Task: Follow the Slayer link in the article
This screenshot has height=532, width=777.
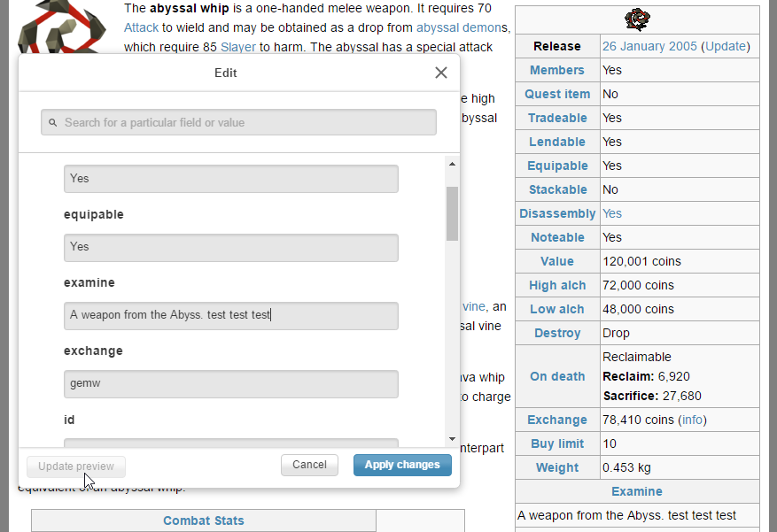Action: tap(238, 47)
